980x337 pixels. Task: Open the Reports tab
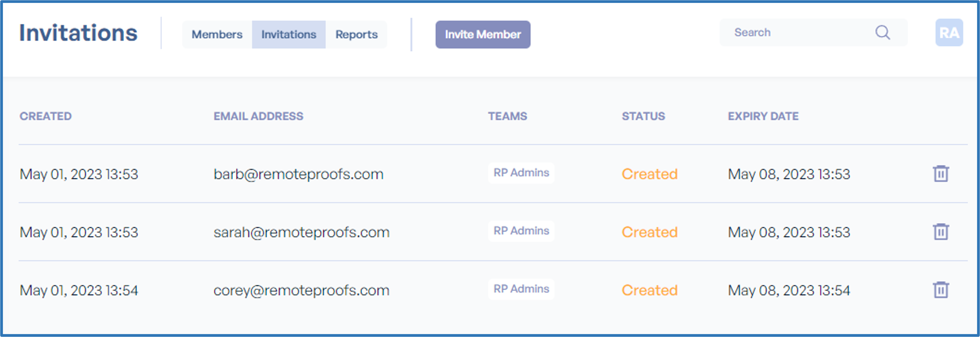pyautogui.click(x=357, y=35)
